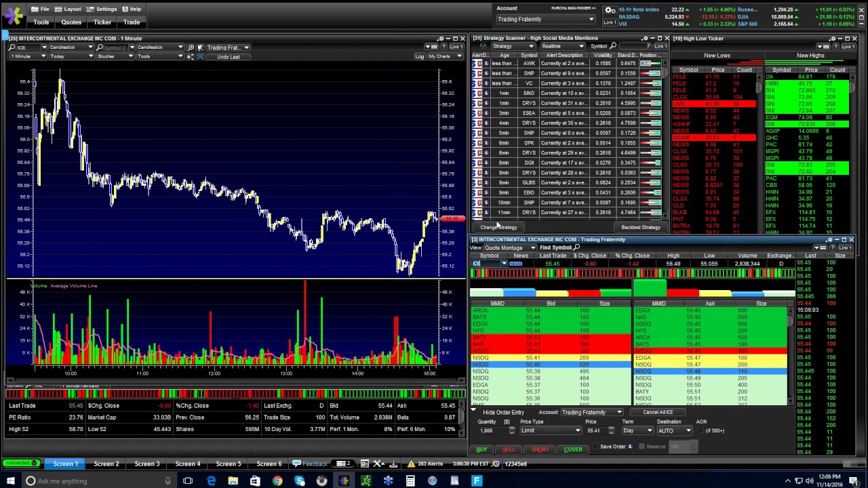This screenshot has height=488, width=868.
Task: Open the Settings menu
Action: 102,9
